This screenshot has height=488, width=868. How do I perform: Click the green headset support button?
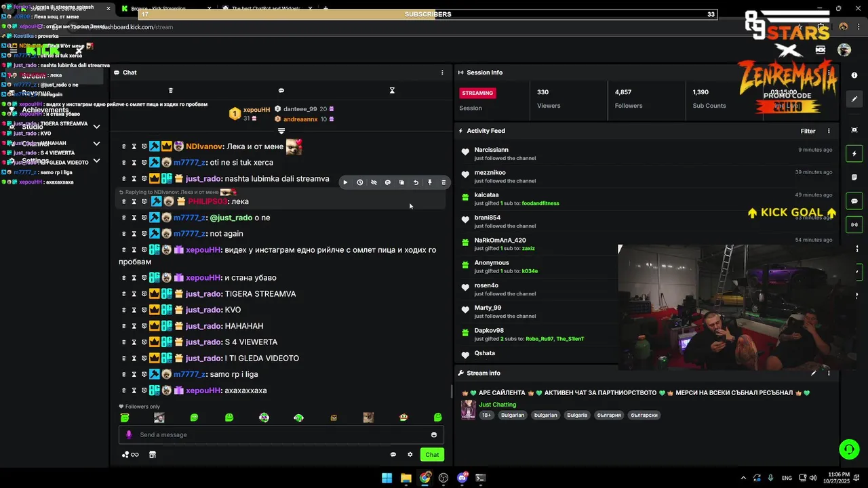(848, 449)
